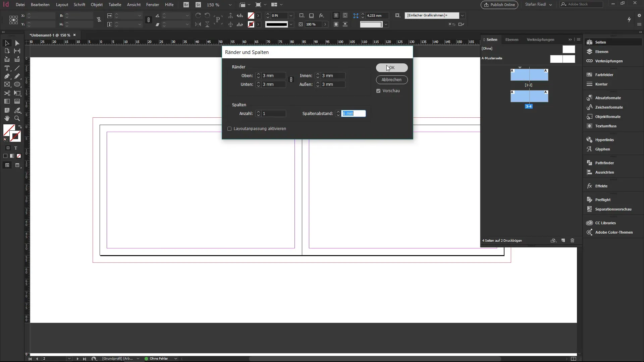Open Absatzformate panel from dock
Viewport: 644px width, 362px height.
click(x=608, y=98)
